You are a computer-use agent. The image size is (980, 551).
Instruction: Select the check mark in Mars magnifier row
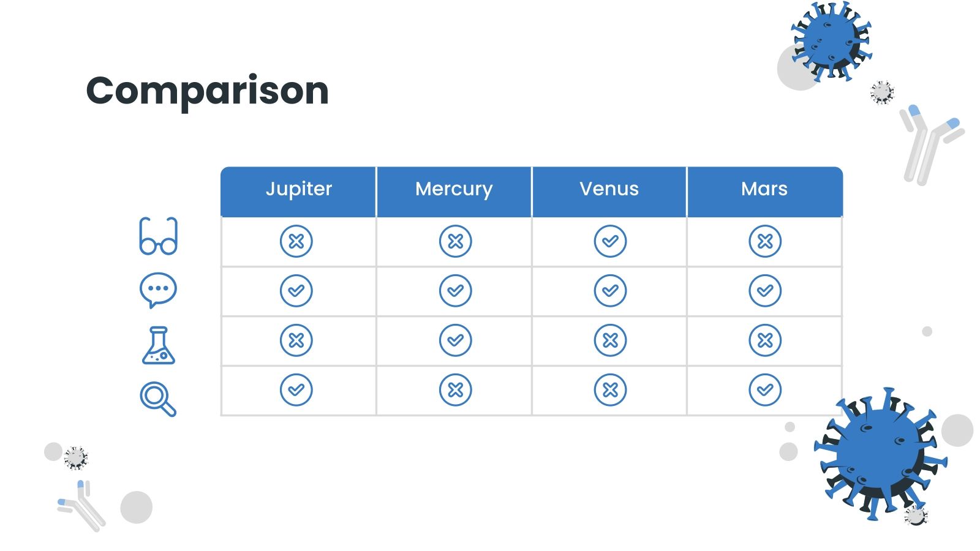[x=765, y=390]
